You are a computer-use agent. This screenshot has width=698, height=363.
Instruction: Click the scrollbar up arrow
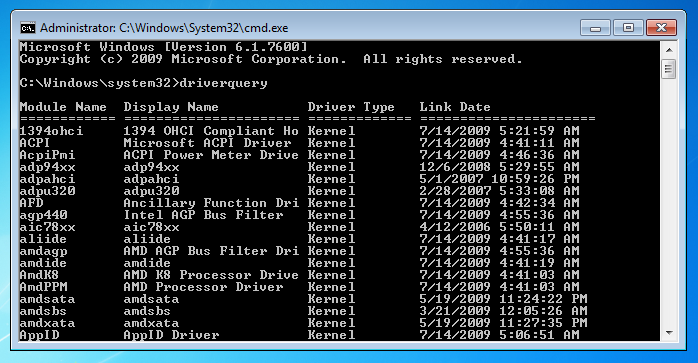[x=669, y=50]
